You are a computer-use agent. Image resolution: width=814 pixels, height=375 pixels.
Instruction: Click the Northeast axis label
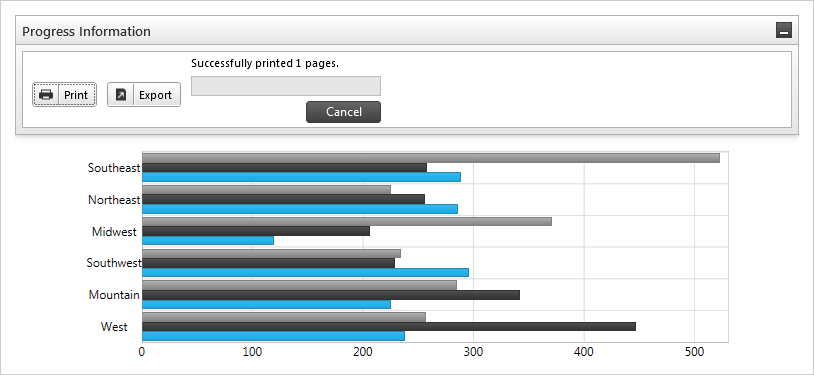tap(114, 200)
